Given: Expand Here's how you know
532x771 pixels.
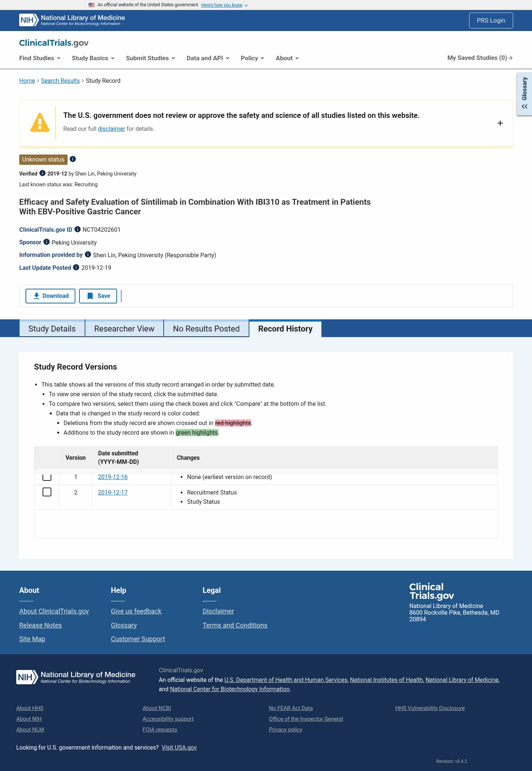Looking at the screenshot, I should tap(224, 5).
